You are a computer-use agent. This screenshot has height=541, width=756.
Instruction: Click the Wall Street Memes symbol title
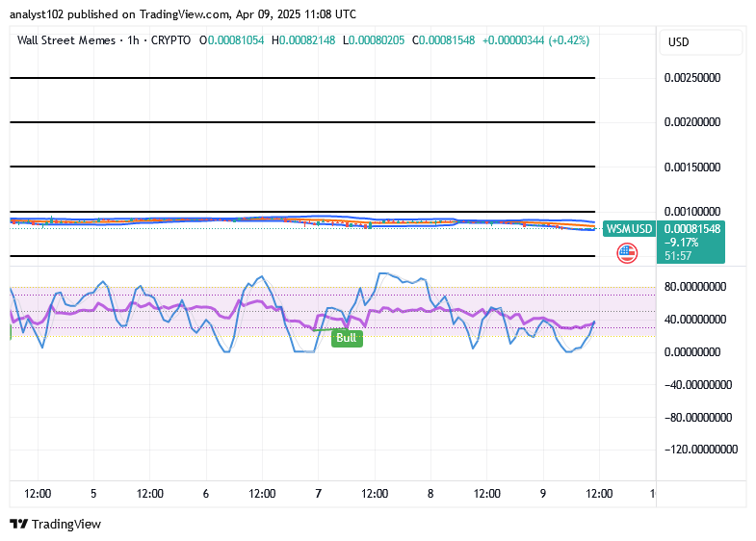[x=66, y=40]
